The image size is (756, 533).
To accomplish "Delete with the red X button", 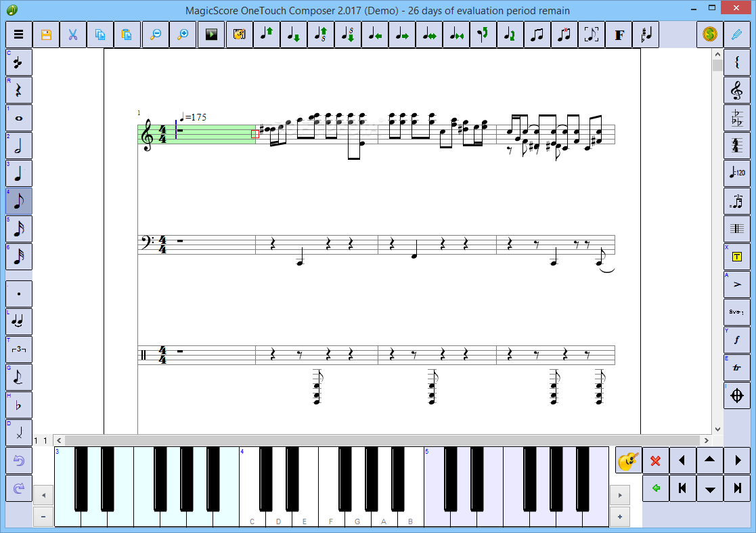I will coord(655,461).
